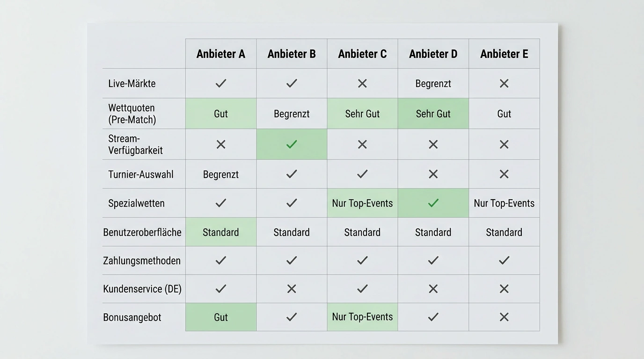The height and width of the screenshot is (359, 644).
Task: Click the green checkmark in Anbieter D Spezialwetten
Action: click(x=433, y=203)
